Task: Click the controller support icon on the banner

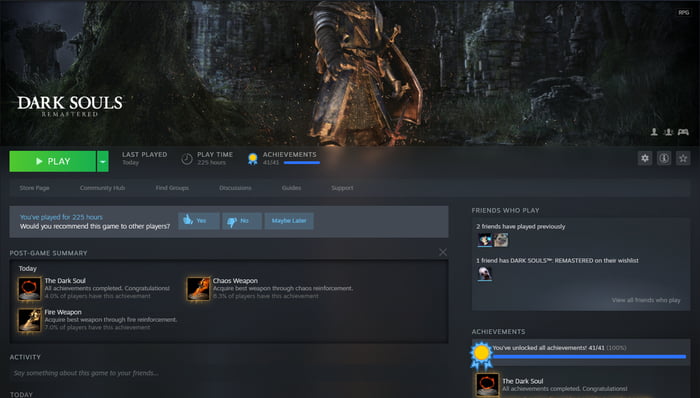Action: (683, 132)
